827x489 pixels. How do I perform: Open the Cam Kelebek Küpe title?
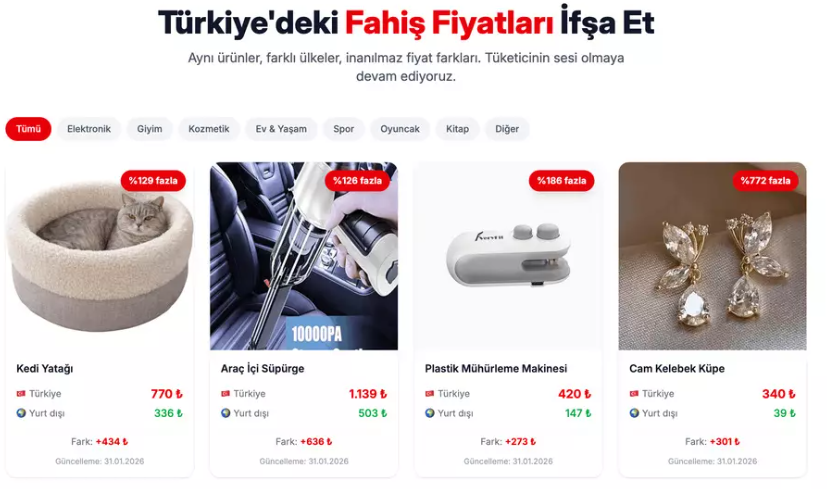[x=677, y=369]
